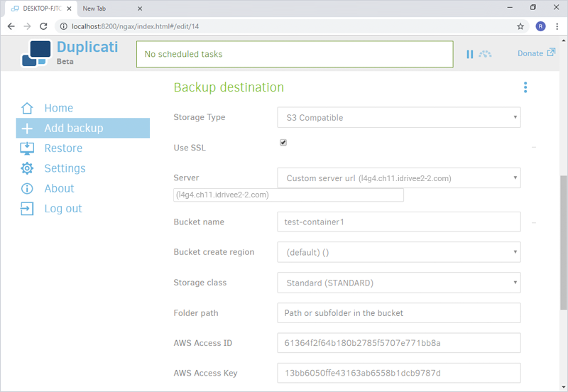Screen dimensions: 568x392
Task: Click the Settings gear icon
Action: click(27, 168)
